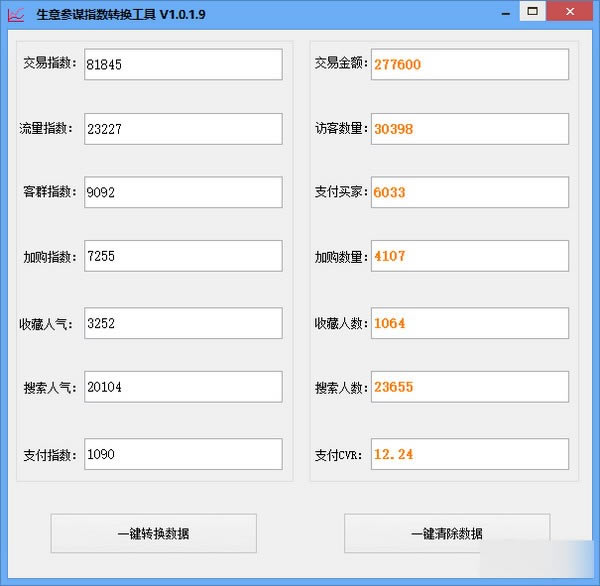Click the 收藏人数 output field

pyautogui.click(x=469, y=323)
